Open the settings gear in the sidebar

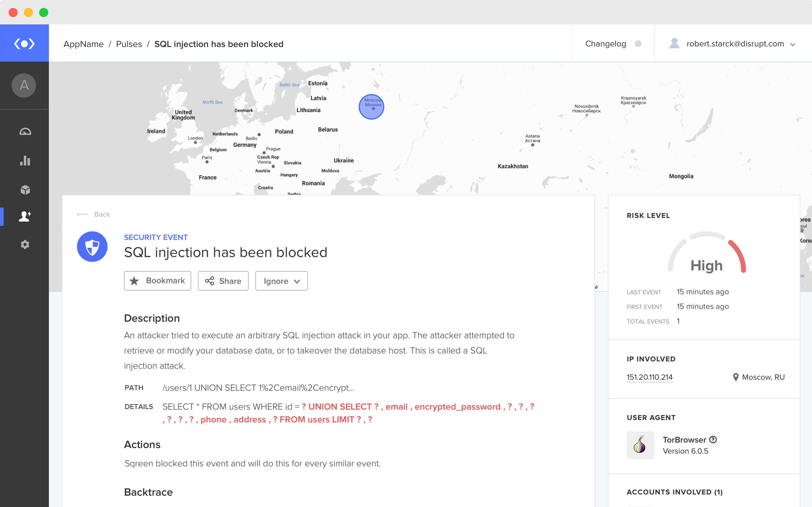[x=25, y=244]
